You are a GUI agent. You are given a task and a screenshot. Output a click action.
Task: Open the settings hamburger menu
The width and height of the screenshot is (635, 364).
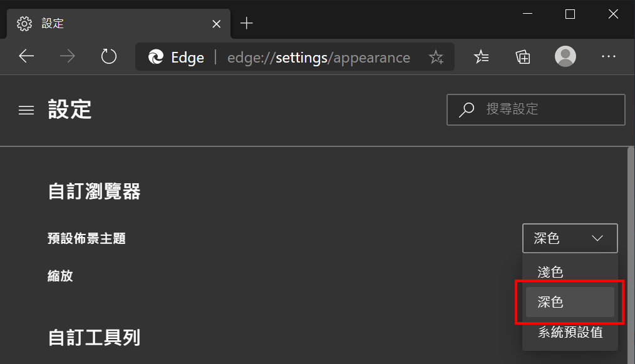(26, 110)
